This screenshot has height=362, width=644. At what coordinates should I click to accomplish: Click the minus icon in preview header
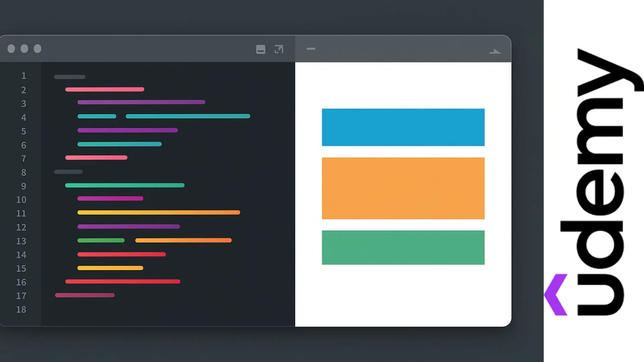pyautogui.click(x=311, y=49)
